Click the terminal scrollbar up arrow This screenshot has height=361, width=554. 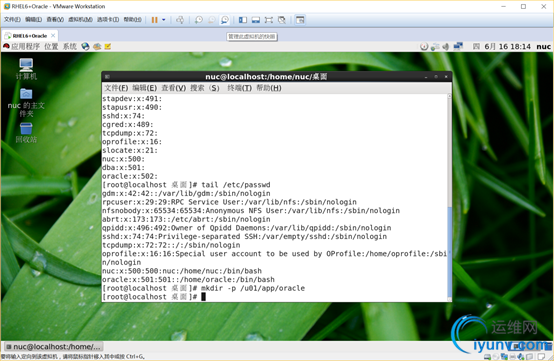click(449, 96)
